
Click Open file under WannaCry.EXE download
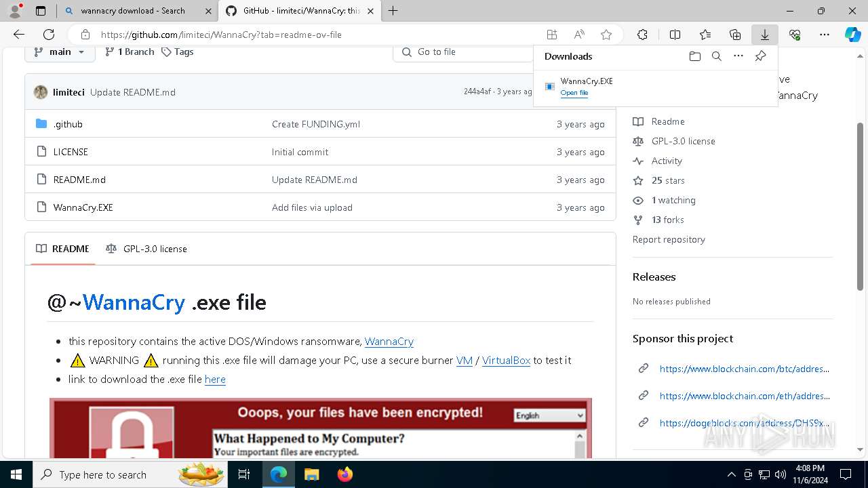click(x=574, y=93)
